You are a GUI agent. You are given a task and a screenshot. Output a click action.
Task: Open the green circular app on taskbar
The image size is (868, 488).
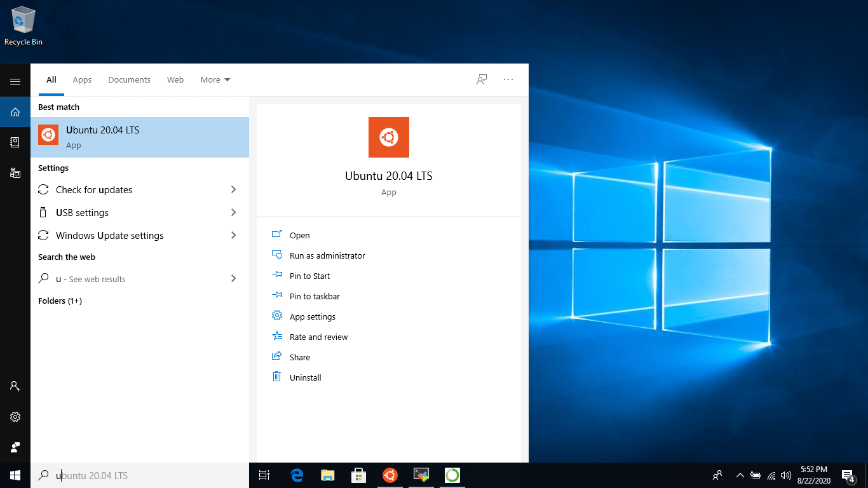452,475
